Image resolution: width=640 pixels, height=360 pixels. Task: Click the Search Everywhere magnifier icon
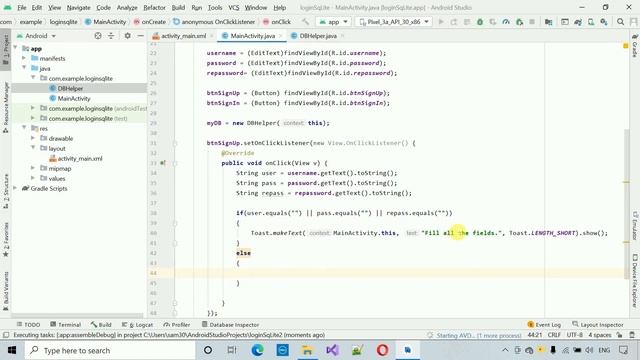[x=620, y=22]
